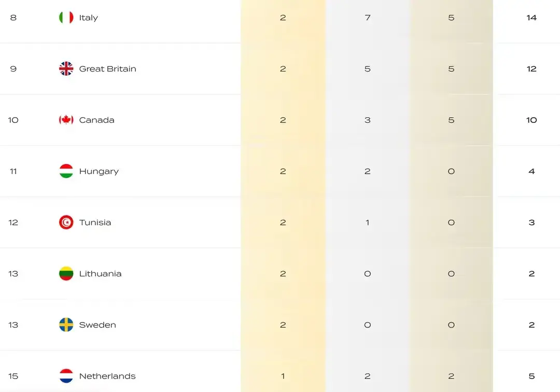The image size is (560, 392).
Task: Click the Sweden country name
Action: (97, 325)
